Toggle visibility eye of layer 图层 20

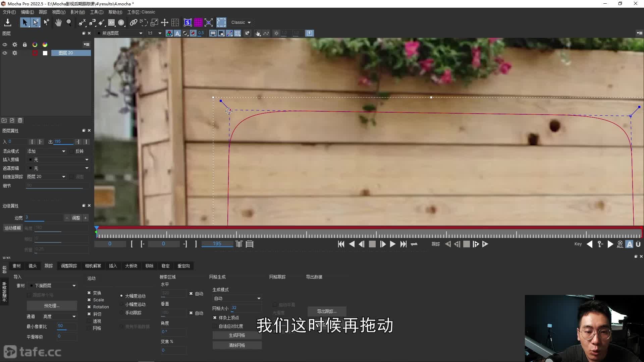pos(5,53)
